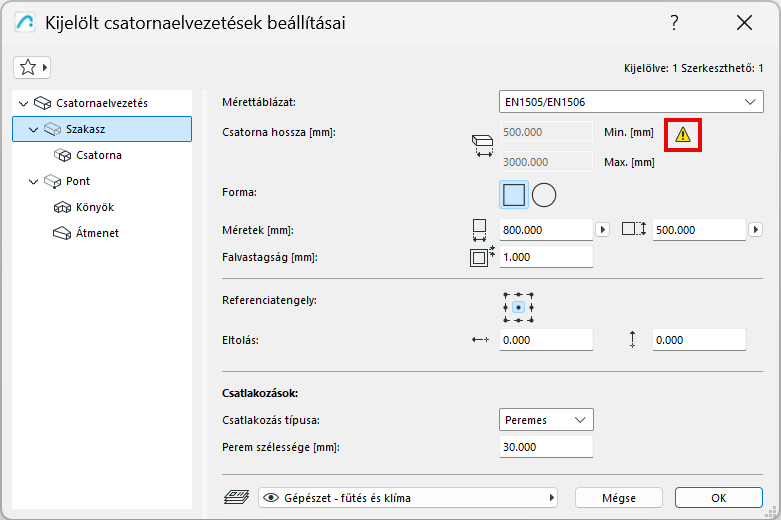Click the layer icon beside Gépészet selector
Screen dimensions: 781x520
(x=236, y=497)
